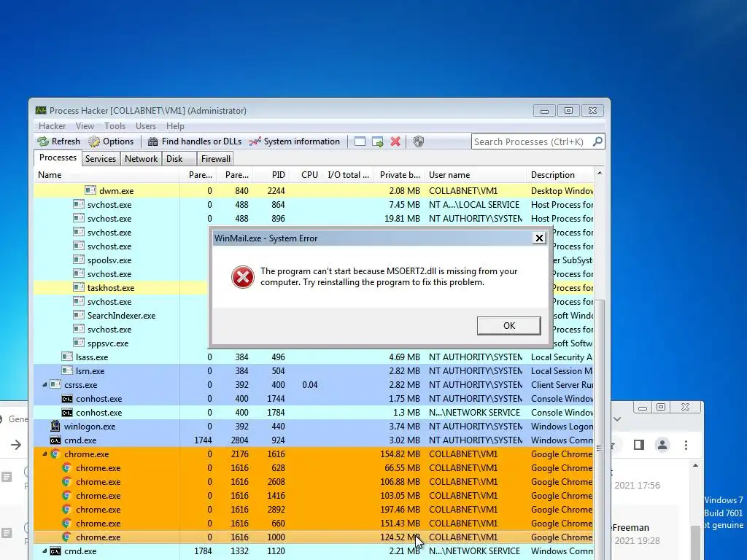Viewport: 747px width, 560px height.
Task: Sort by Private bytes column header
Action: (399, 175)
